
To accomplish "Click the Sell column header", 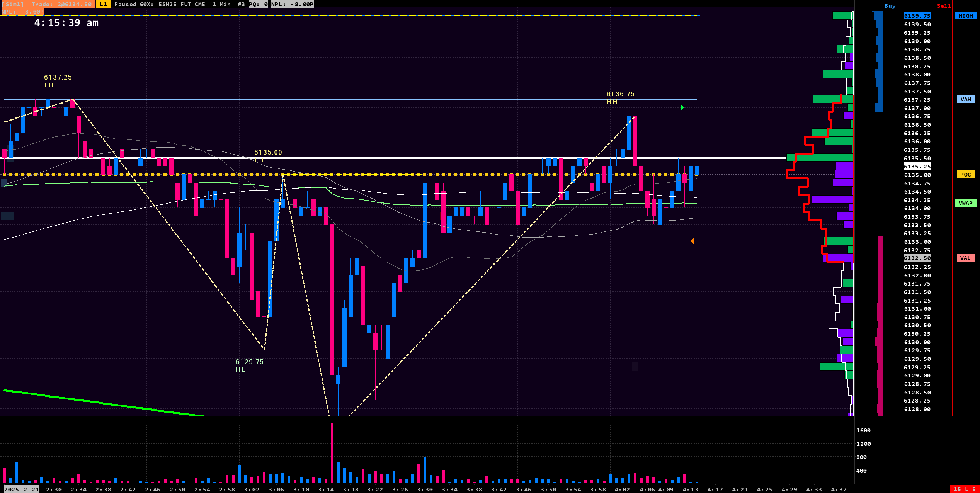I will click(x=944, y=6).
